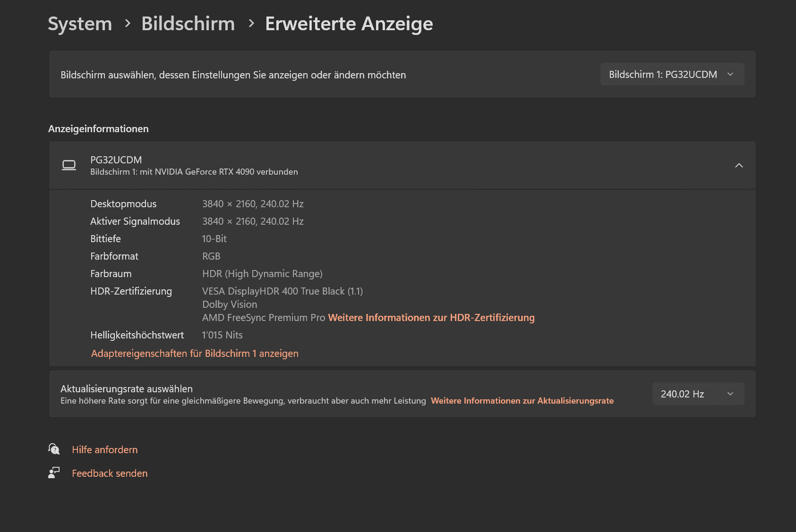Image resolution: width=796 pixels, height=532 pixels.
Task: Click the Feedback senden person icon
Action: click(x=54, y=473)
